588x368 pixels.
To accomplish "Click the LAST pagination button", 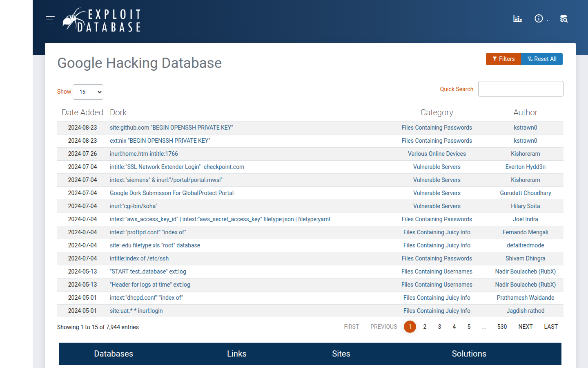I will (551, 327).
